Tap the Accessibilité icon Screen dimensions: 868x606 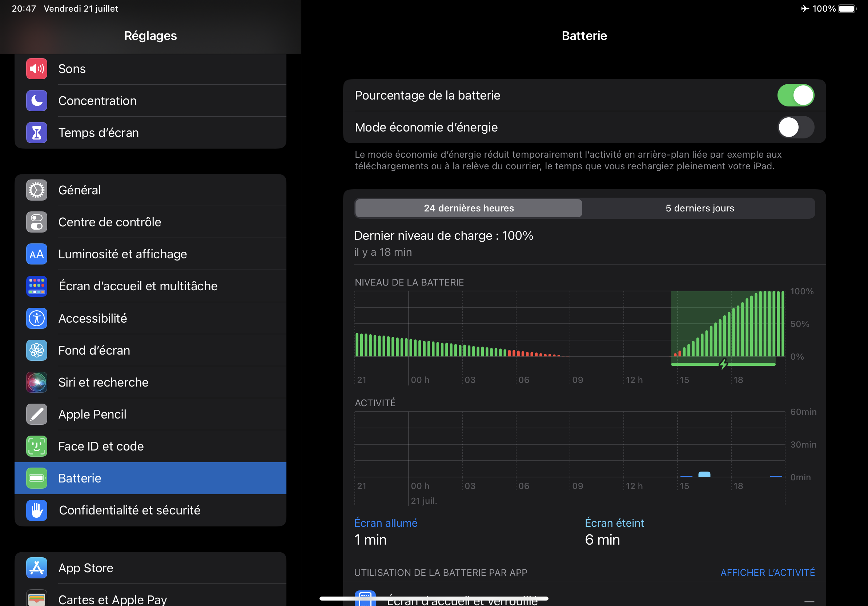point(37,318)
